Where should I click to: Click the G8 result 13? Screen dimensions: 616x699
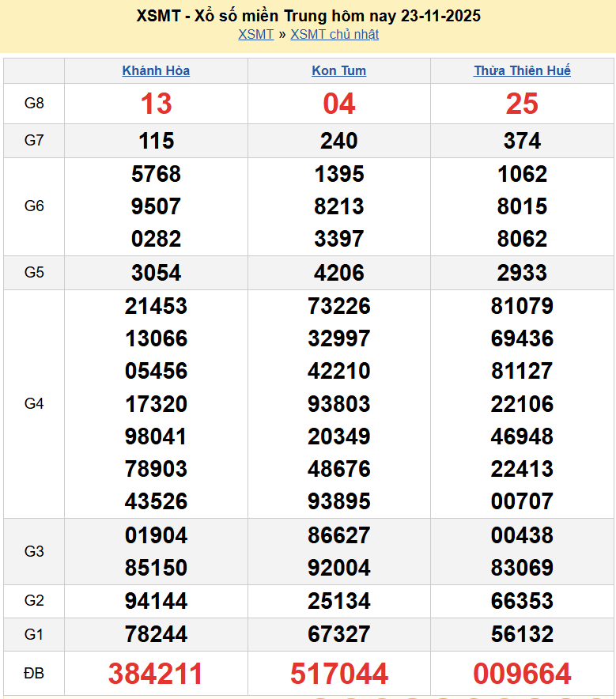[156, 104]
